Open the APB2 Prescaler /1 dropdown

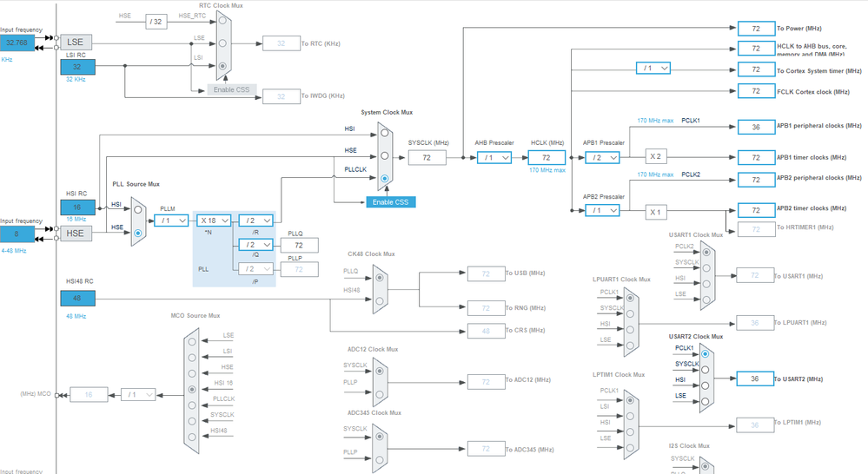602,210
